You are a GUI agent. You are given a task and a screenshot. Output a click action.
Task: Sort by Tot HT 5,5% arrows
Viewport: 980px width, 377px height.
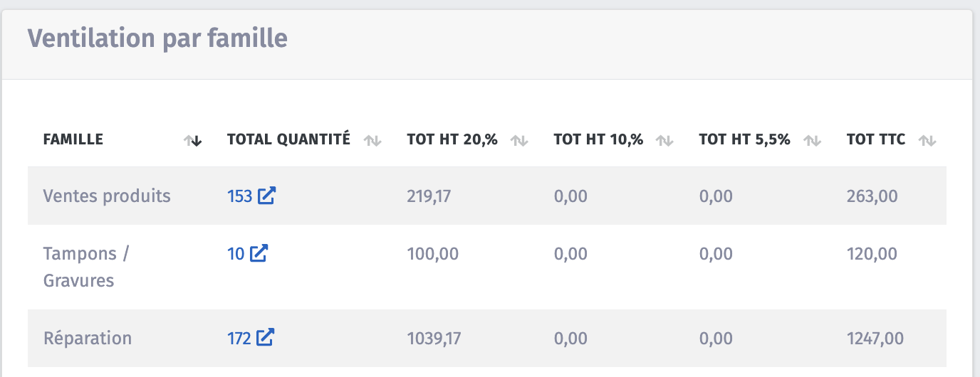812,141
